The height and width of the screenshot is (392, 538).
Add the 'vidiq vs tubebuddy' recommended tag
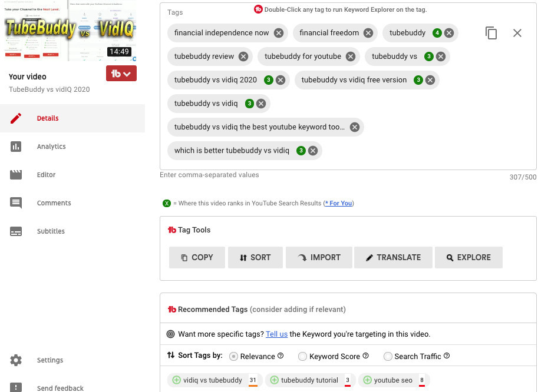[176, 380]
